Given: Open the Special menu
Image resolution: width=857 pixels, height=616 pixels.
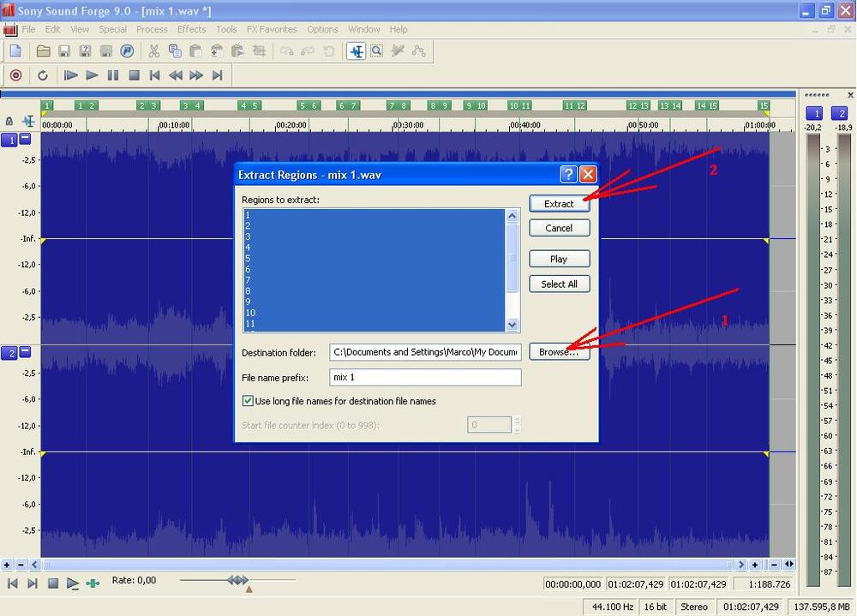Looking at the screenshot, I should [112, 29].
